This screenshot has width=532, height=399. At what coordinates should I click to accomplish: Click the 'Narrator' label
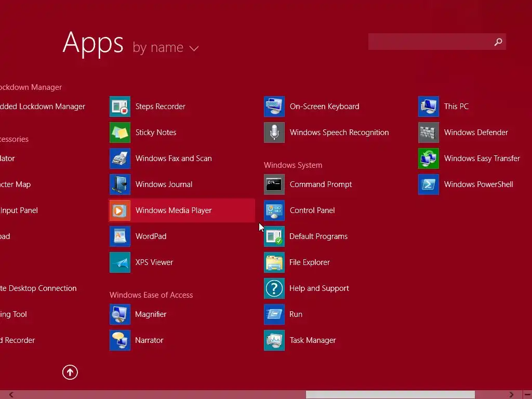click(149, 340)
